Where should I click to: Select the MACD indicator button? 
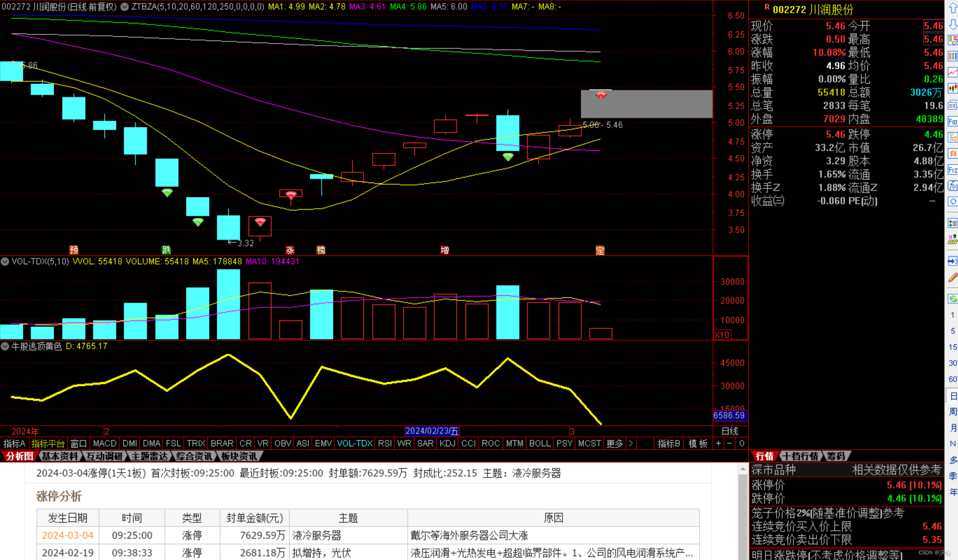105,443
